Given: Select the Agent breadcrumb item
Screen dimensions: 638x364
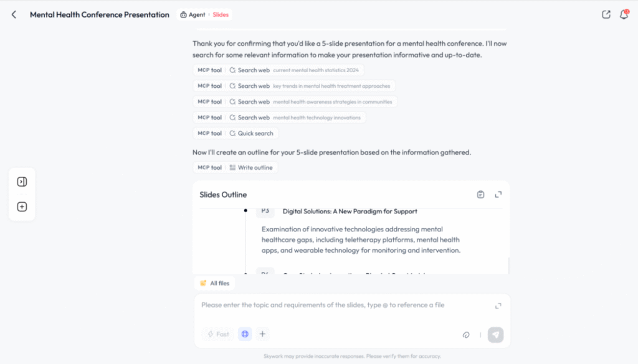Looking at the screenshot, I should tap(193, 15).
